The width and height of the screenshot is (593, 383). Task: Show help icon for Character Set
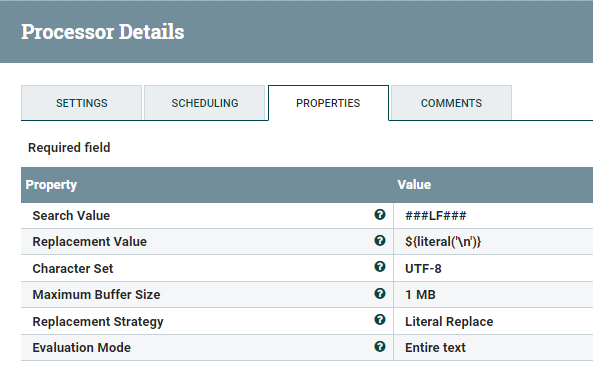(x=380, y=267)
